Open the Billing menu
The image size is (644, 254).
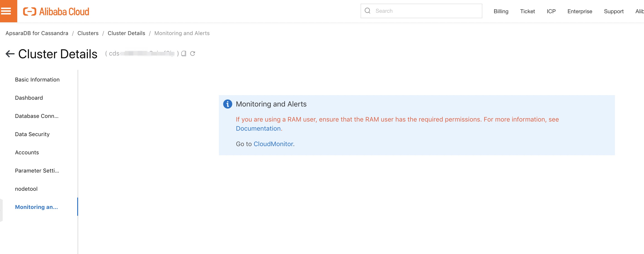501,11
